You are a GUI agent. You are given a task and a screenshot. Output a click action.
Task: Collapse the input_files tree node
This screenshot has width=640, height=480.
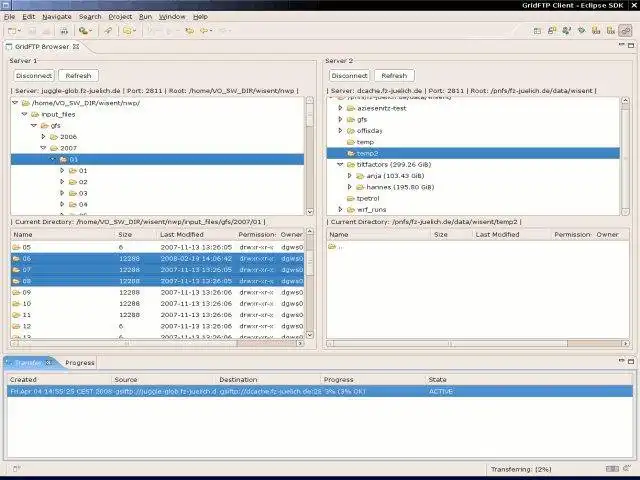click(24, 114)
